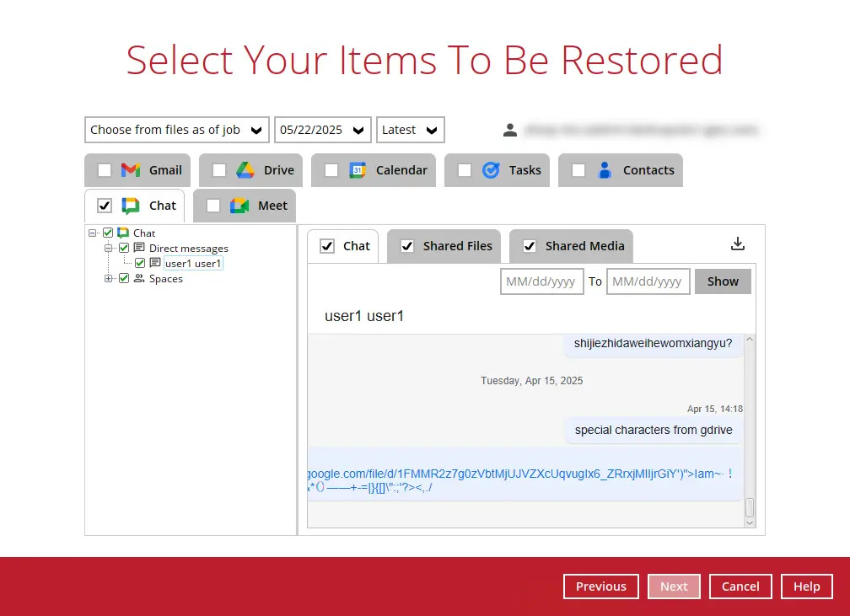Click the Gmail icon
This screenshot has width=850, height=616.
131,170
